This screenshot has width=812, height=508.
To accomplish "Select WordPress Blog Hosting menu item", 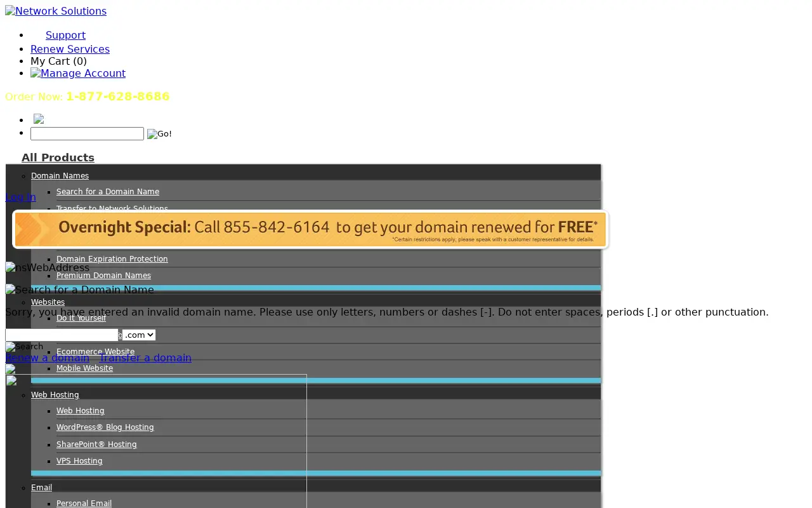I will click(x=105, y=427).
